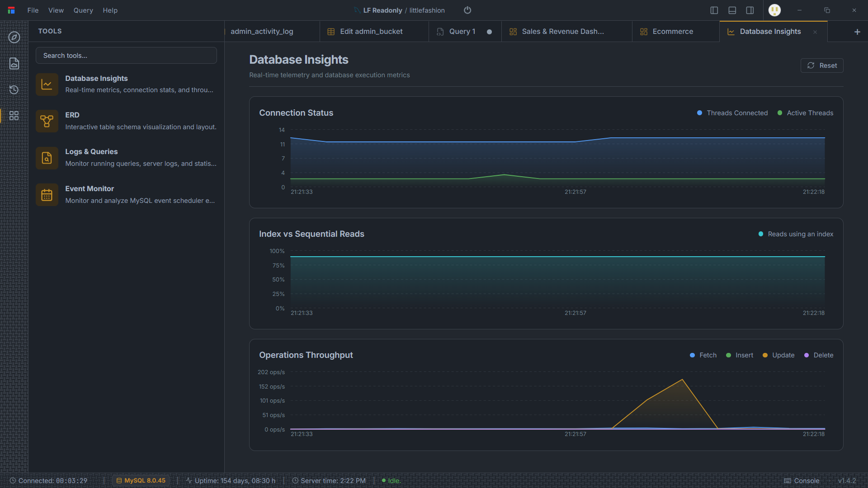Open the View menu

point(56,10)
